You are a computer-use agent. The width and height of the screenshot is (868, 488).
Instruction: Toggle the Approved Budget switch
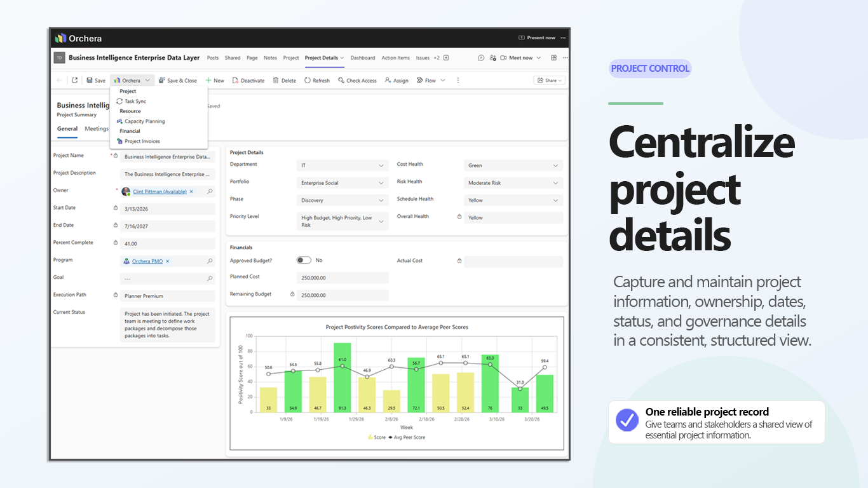304,261
